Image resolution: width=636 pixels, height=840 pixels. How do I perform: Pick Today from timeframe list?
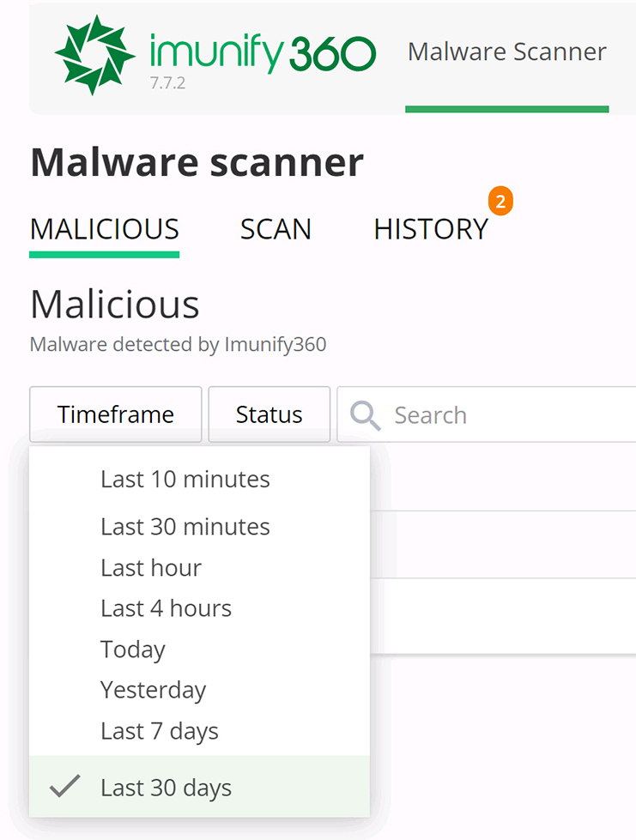(x=199, y=650)
